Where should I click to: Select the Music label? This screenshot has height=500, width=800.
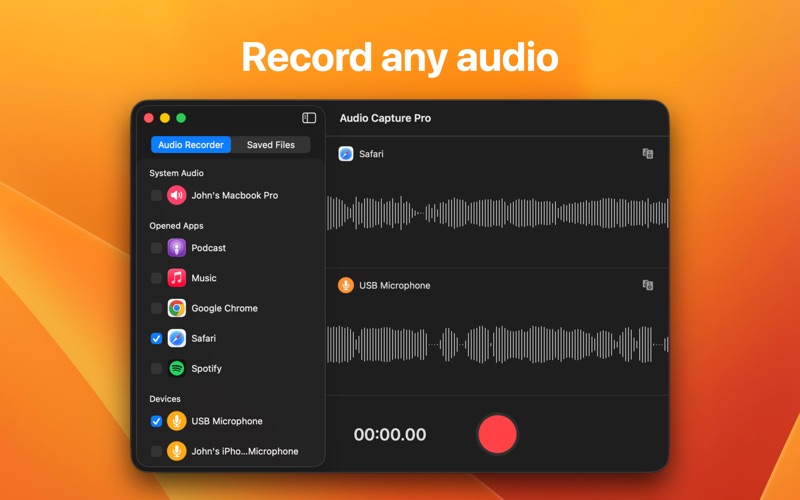[204, 278]
